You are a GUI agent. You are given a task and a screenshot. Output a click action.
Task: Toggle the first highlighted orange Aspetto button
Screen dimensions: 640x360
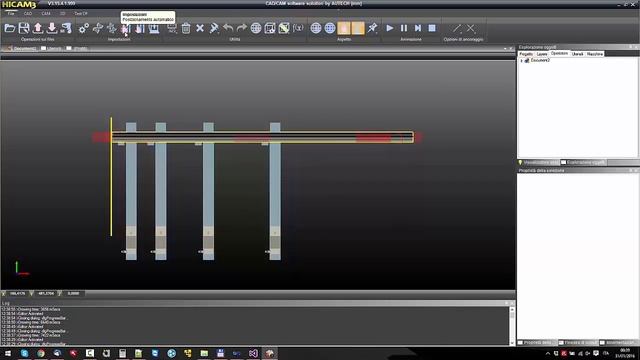[x=344, y=28]
